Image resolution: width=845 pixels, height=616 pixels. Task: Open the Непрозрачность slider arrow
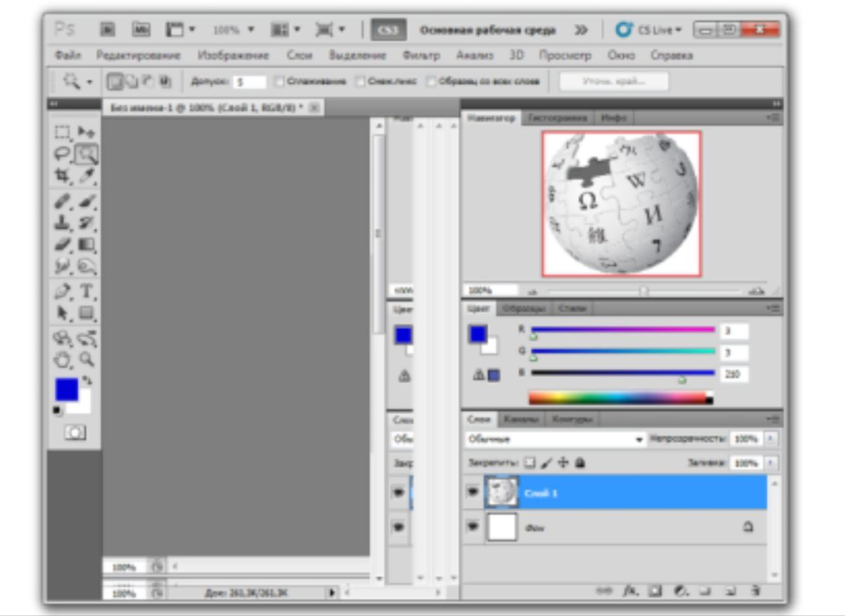click(772, 439)
